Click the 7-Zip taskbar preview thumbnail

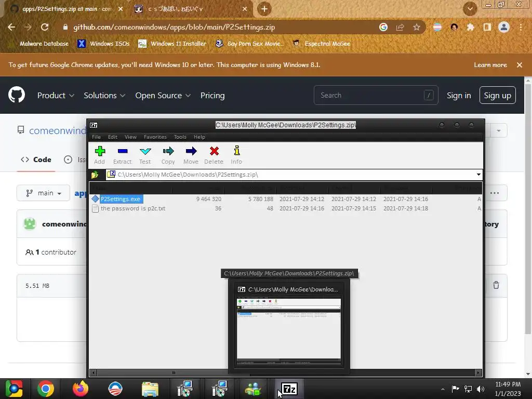point(289,331)
